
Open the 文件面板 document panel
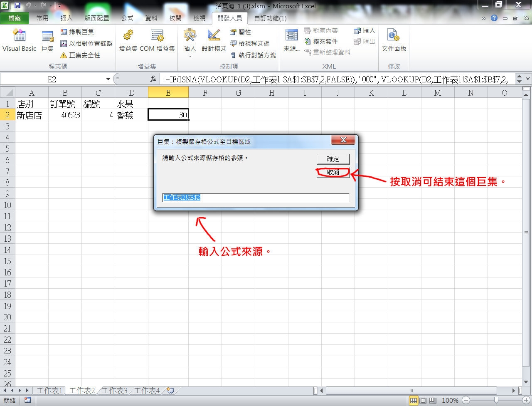394,41
